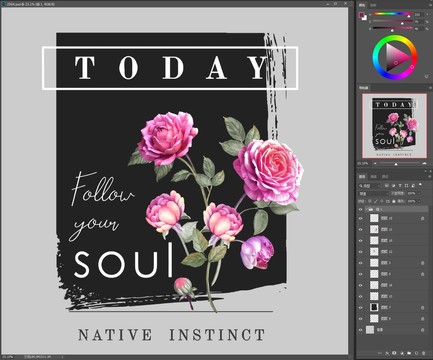
Task: Click the lock image pixels brush icon
Action: point(376,201)
